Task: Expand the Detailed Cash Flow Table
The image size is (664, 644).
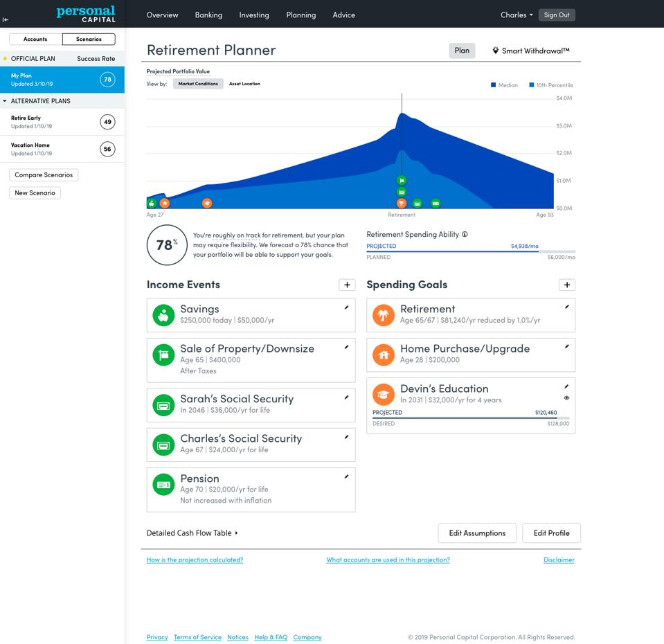Action: pos(192,533)
